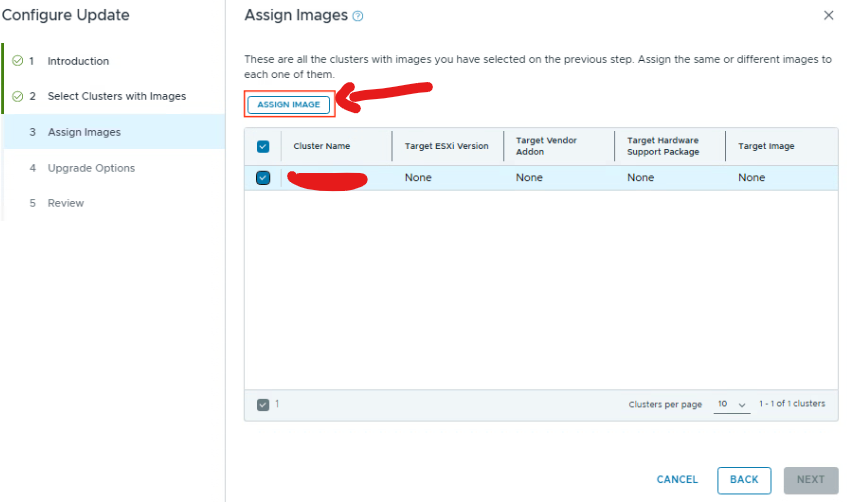Viewport: 847px width, 503px height.
Task: Toggle the select-all clusters header checkbox
Action: 263,146
